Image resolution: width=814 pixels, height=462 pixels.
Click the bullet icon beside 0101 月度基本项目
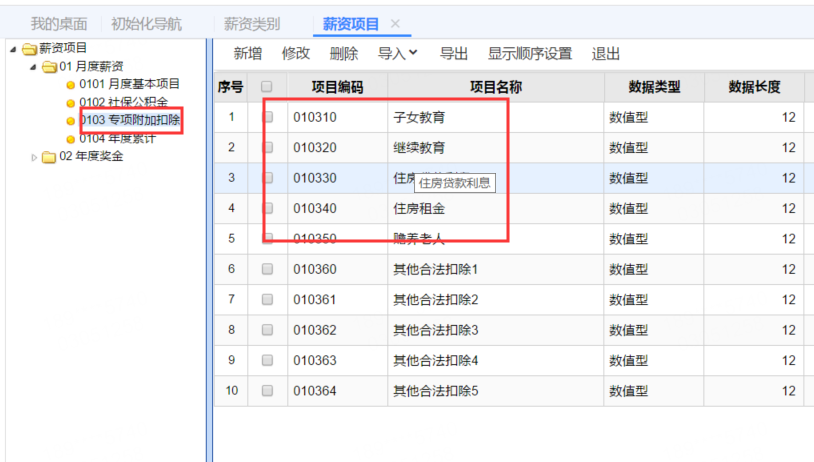(71, 85)
